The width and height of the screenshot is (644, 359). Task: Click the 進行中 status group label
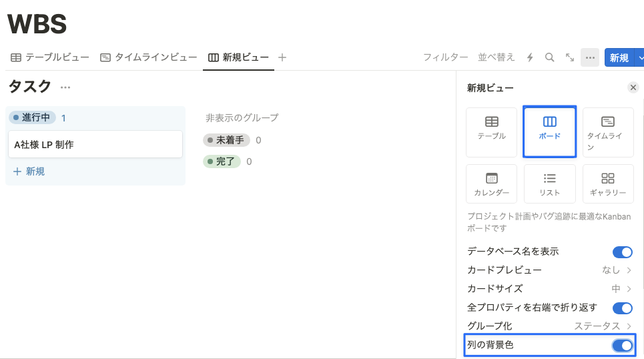click(x=32, y=117)
